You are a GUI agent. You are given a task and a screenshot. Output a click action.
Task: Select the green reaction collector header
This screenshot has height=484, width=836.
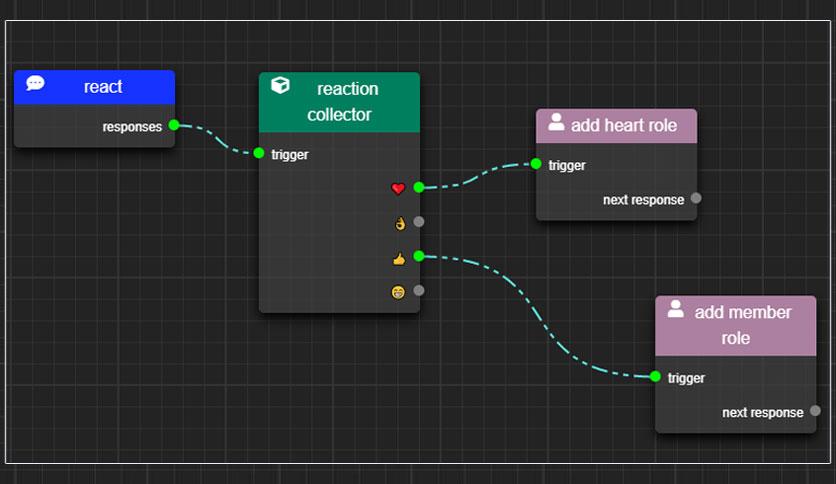(339, 102)
